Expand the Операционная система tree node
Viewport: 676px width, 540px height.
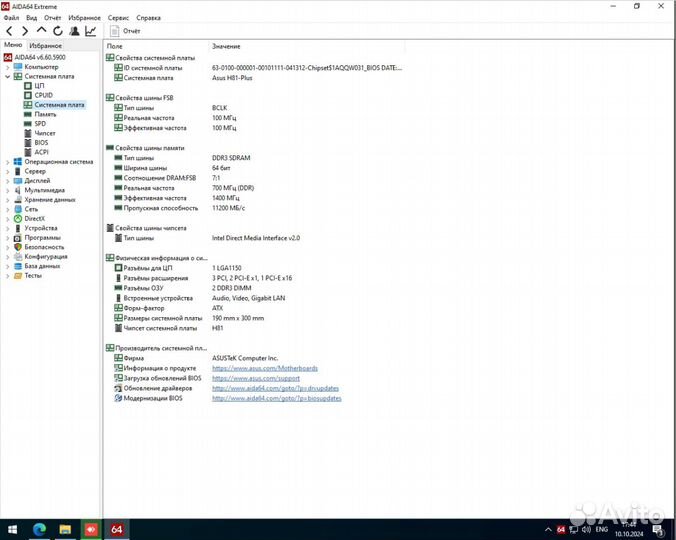pyautogui.click(x=8, y=162)
